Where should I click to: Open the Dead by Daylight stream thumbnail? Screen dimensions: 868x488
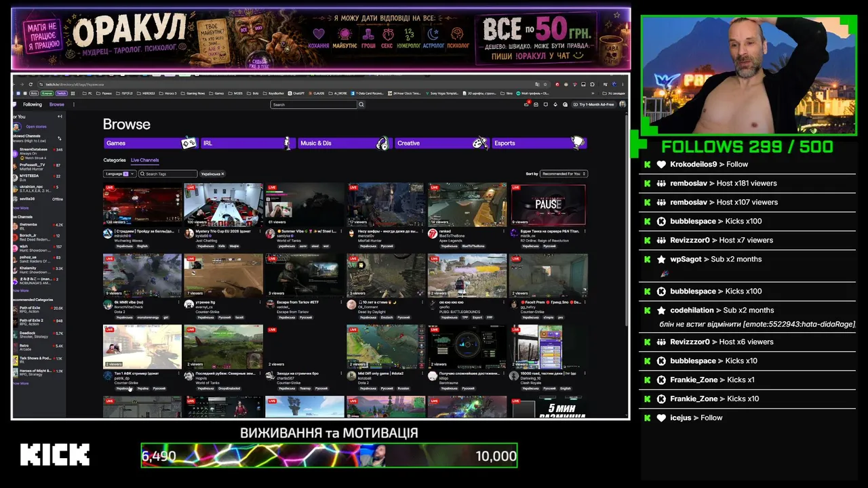(386, 275)
